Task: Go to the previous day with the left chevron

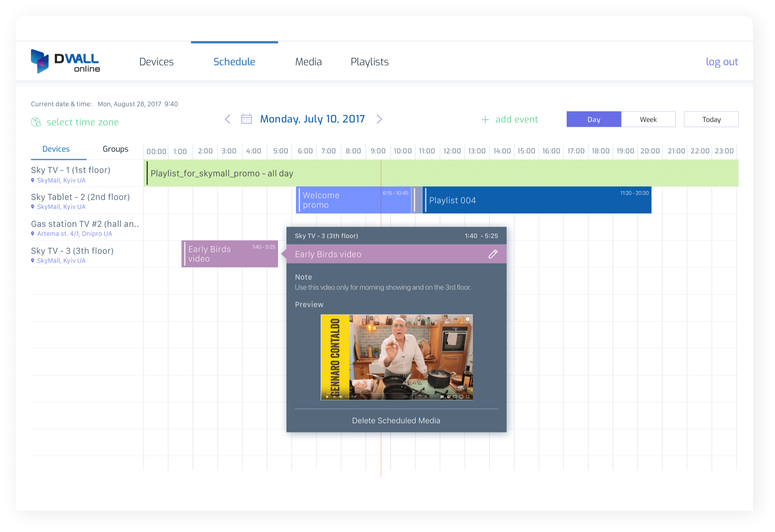Action: (x=228, y=119)
